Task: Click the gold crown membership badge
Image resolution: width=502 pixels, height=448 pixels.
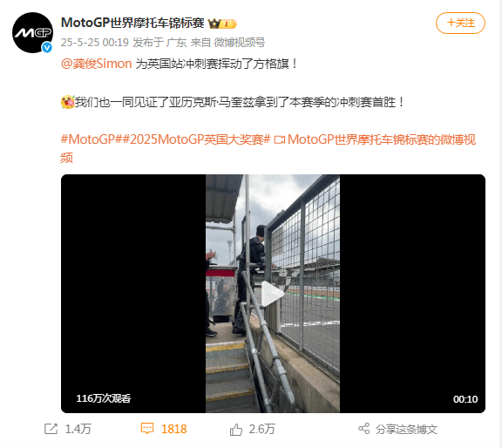Action: 222,24
